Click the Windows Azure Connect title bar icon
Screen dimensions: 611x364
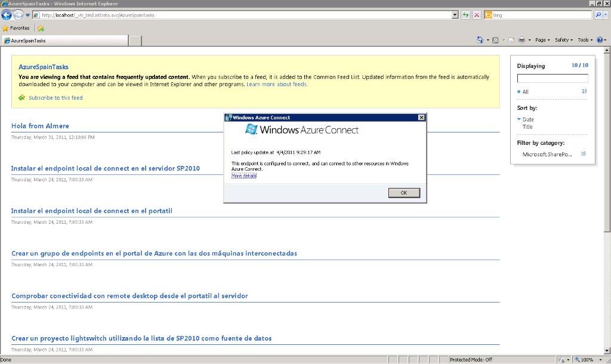pos(229,118)
